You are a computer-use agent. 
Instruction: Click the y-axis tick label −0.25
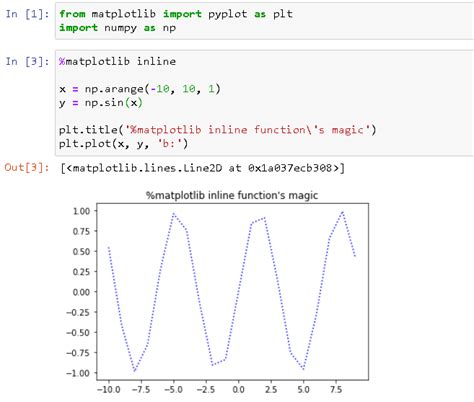tap(78, 312)
